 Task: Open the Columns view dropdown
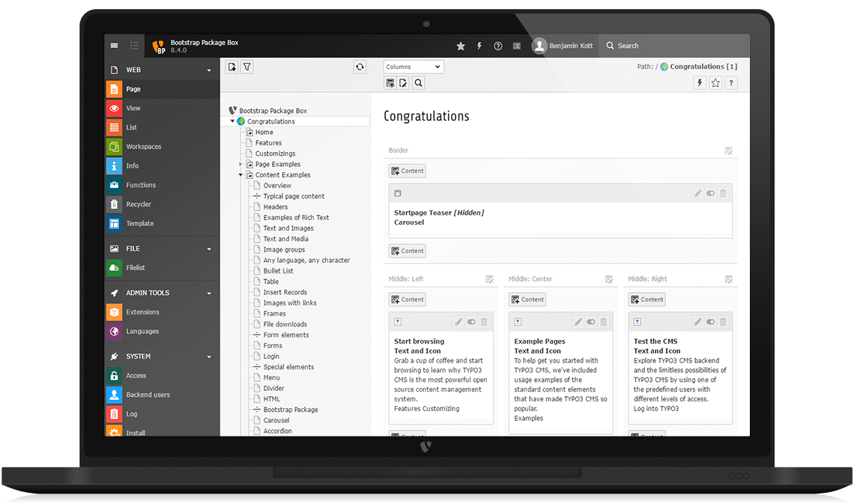[414, 67]
